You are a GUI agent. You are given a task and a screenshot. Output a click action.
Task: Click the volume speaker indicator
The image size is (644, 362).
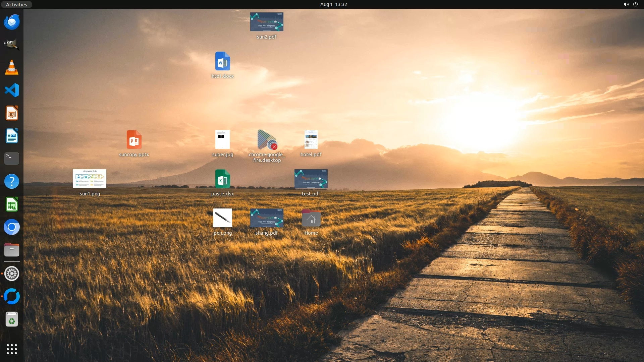pos(626,4)
